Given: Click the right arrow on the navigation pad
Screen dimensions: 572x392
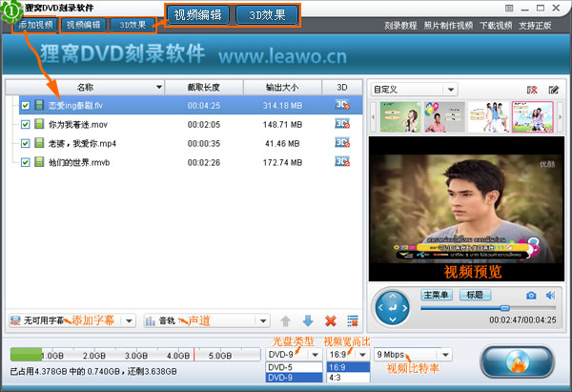Looking at the screenshot, I should point(404,308).
